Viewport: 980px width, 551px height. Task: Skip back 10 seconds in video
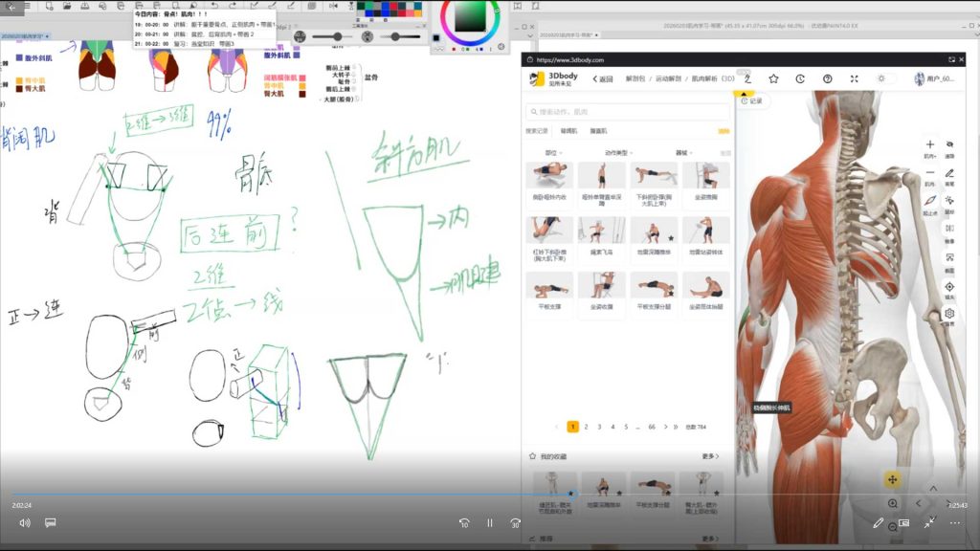(464, 523)
